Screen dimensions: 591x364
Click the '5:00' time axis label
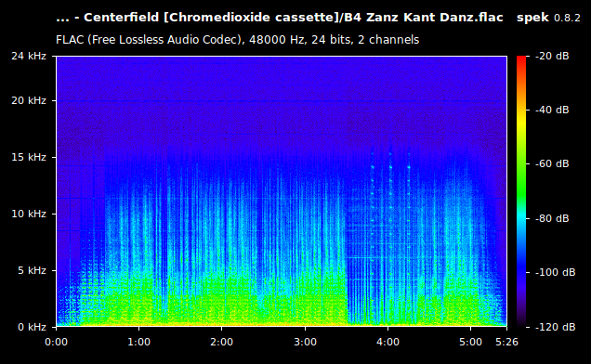(470, 342)
